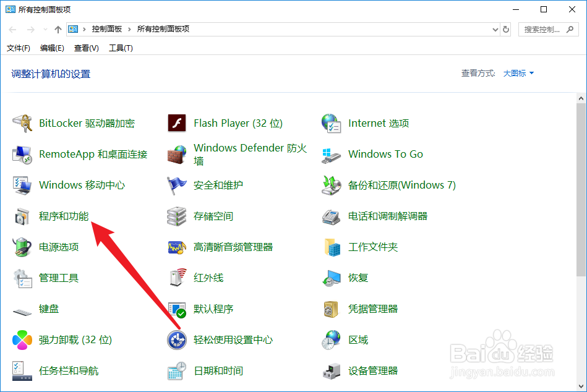Open the 任务栏和导航 icon
Viewport: 587px width, 392px height.
22,371
